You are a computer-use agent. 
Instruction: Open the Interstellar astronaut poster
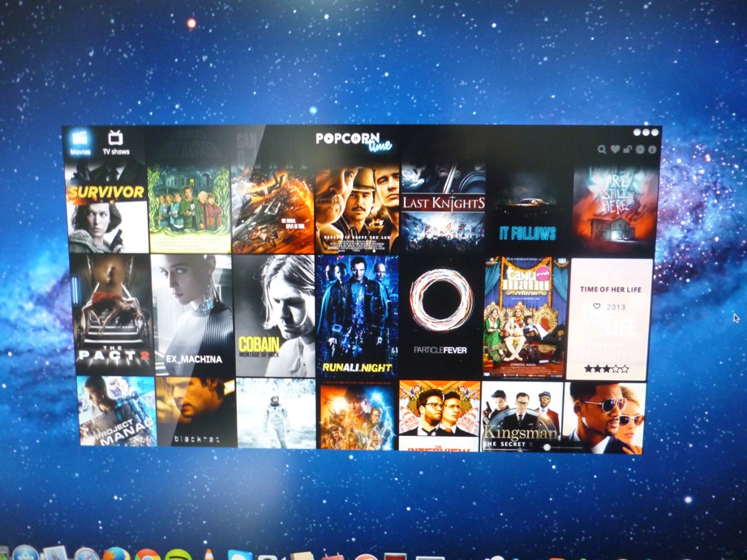pyautogui.click(x=277, y=413)
